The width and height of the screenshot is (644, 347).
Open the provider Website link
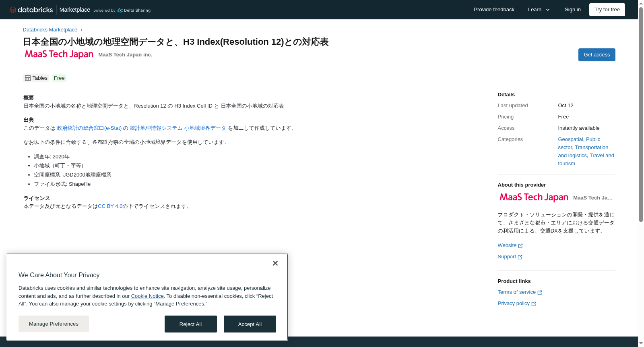point(507,245)
